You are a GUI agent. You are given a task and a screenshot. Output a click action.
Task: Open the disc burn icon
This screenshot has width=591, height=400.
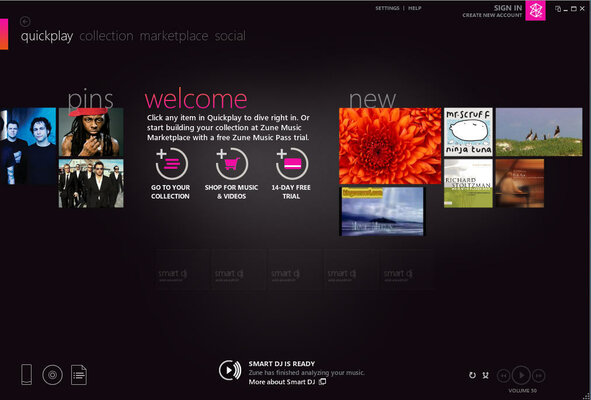point(52,375)
